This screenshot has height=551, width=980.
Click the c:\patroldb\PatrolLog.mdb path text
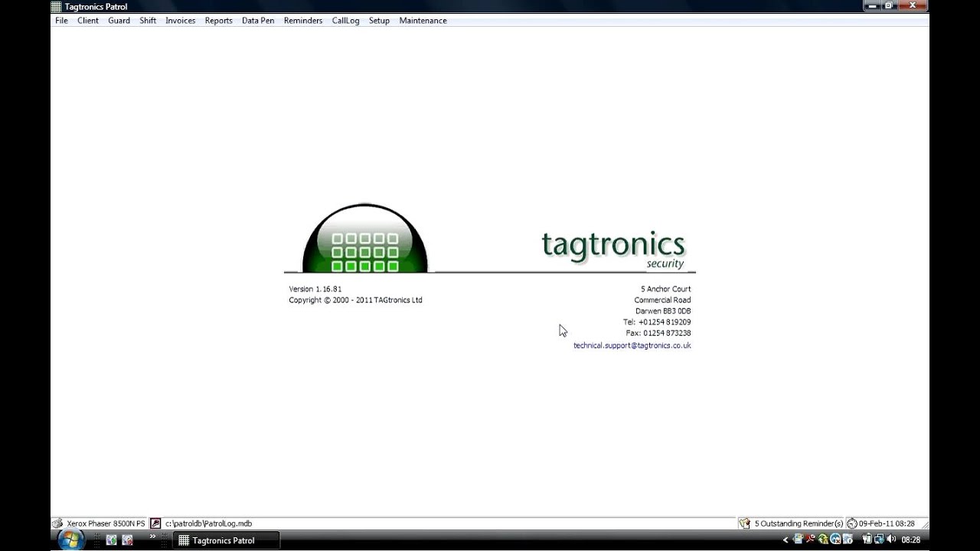point(208,523)
